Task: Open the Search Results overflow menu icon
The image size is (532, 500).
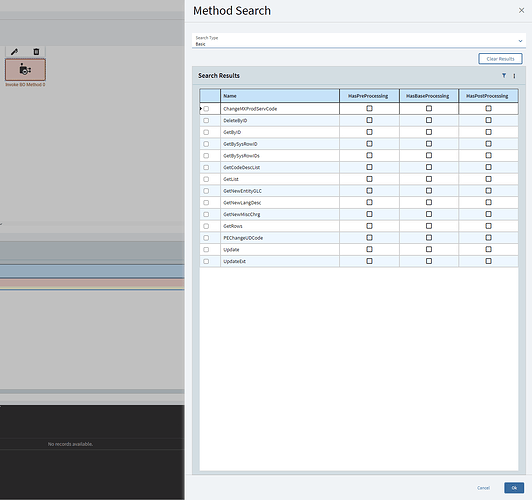Action: point(514,76)
